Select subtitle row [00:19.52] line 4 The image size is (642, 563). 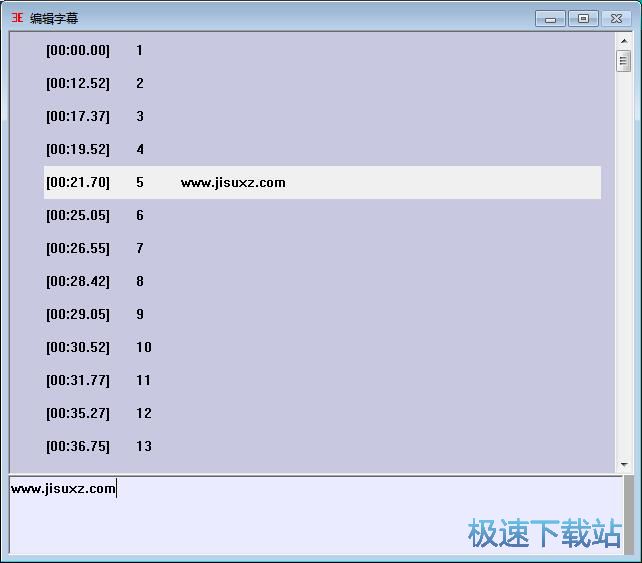point(322,149)
